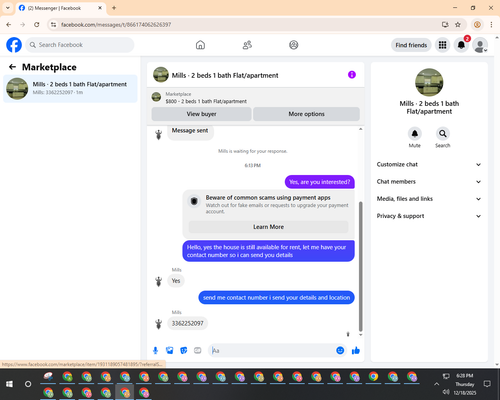Click the 'Yes, are you interested?' message
This screenshot has width=500, height=400.
320,182
